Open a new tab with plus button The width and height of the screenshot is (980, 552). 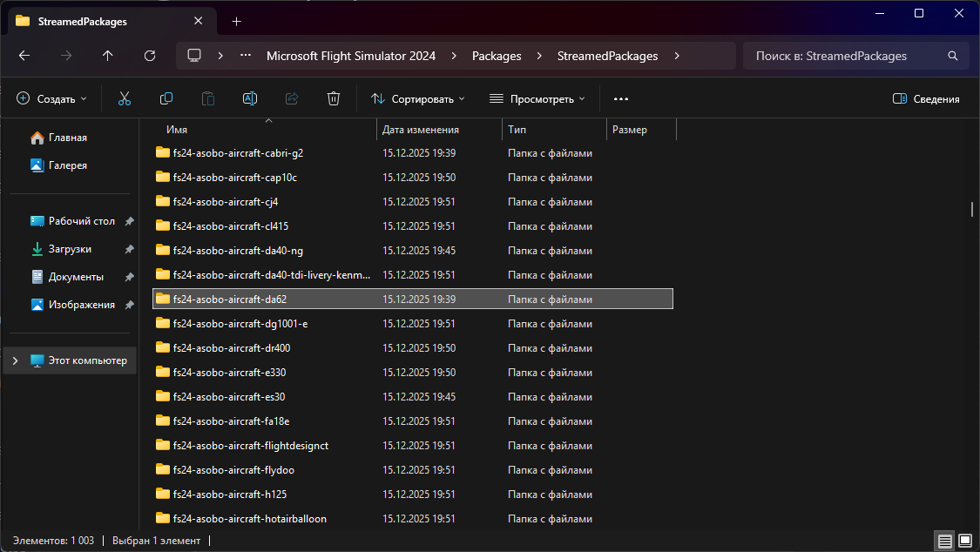coord(236,21)
